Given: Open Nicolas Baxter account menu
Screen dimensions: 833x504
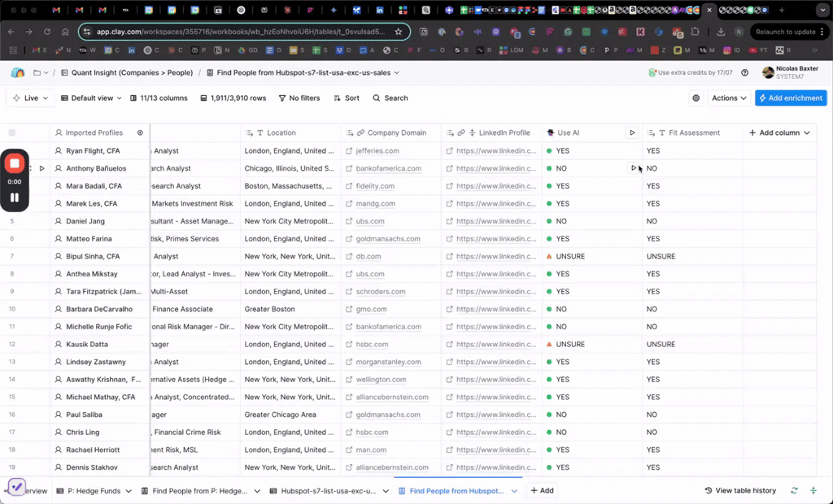Looking at the screenshot, I should click(791, 73).
